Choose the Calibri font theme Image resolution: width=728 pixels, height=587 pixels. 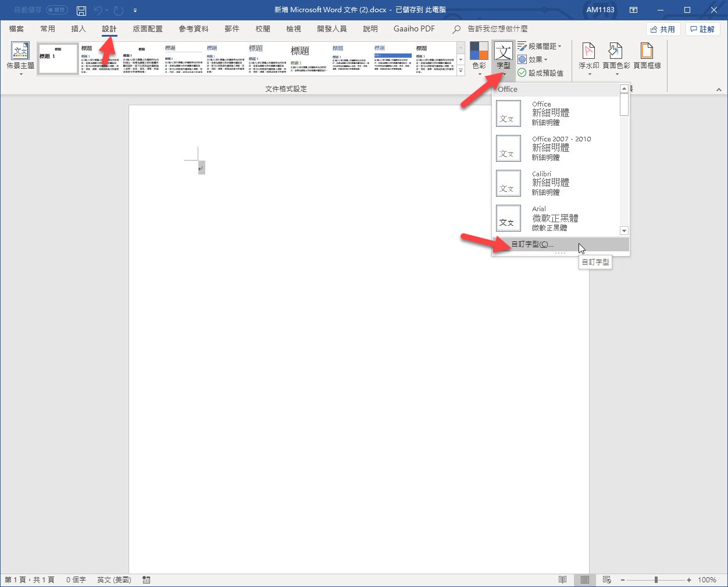click(x=556, y=183)
